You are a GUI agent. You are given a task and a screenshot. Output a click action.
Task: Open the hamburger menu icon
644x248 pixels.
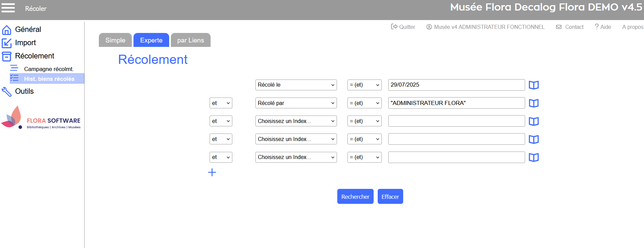[8, 8]
